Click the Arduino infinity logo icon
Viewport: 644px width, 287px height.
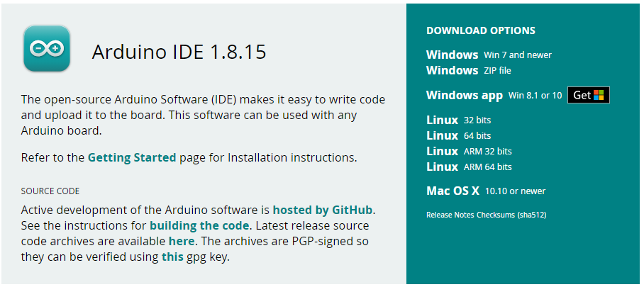click(47, 48)
